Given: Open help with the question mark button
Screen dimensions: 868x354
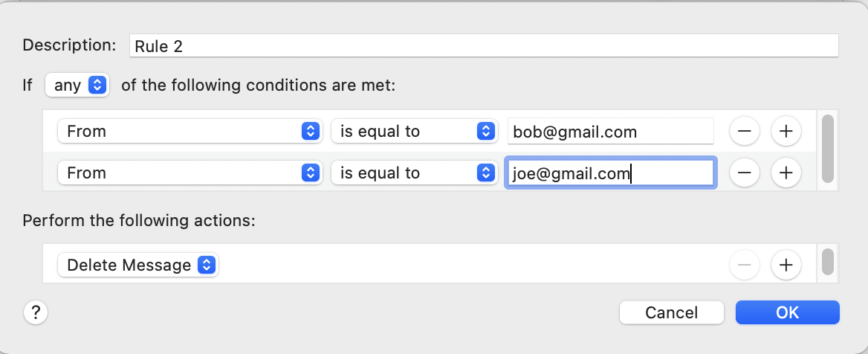Looking at the screenshot, I should point(36,312).
